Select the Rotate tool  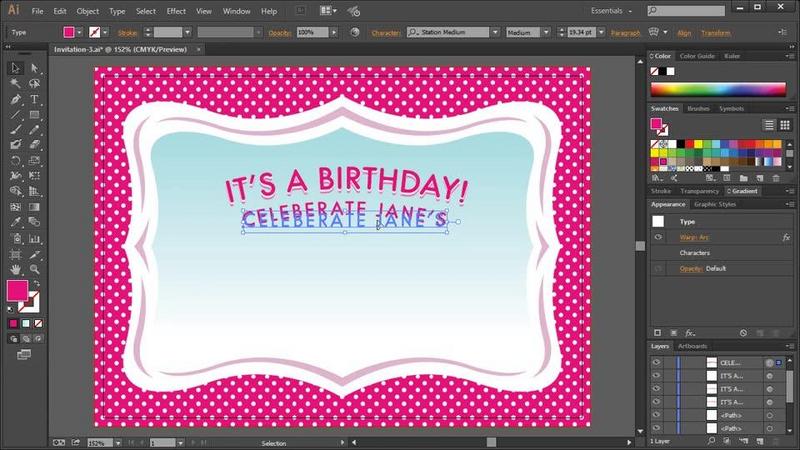15,161
